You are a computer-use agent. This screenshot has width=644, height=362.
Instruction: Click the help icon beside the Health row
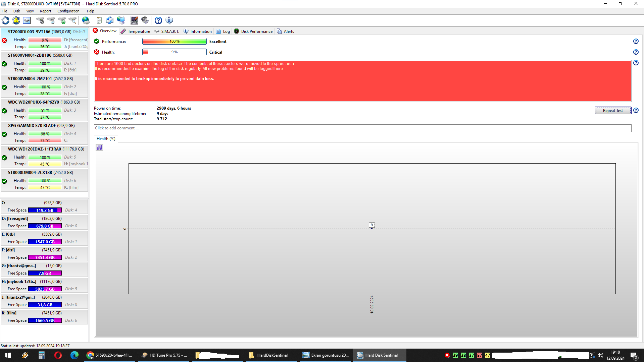pos(636,52)
